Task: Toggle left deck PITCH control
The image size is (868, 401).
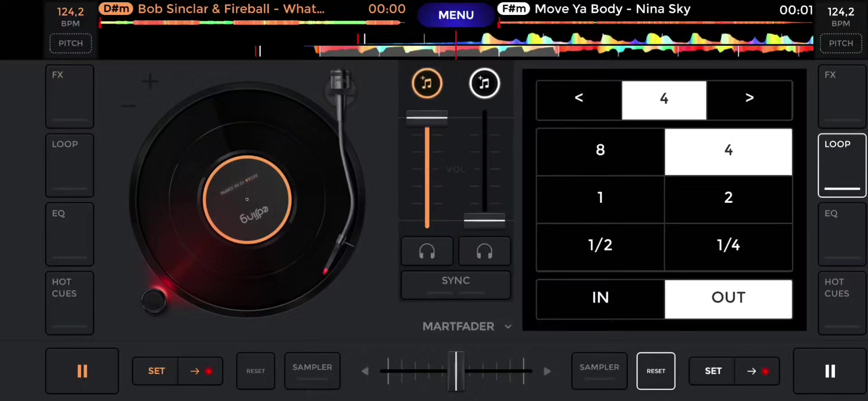Action: click(71, 43)
